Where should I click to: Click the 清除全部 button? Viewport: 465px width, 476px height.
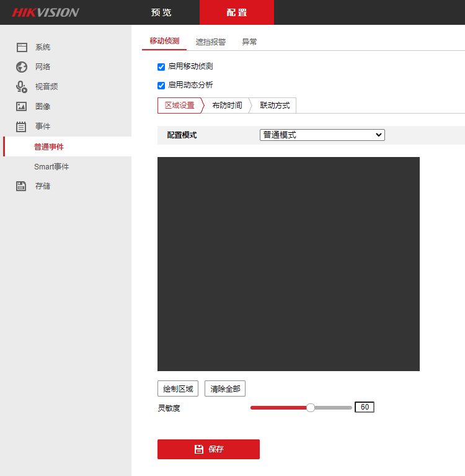[225, 388]
